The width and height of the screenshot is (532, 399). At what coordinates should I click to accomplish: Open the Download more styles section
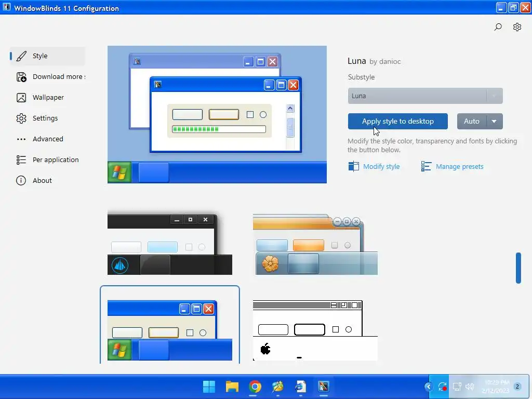[47, 77]
